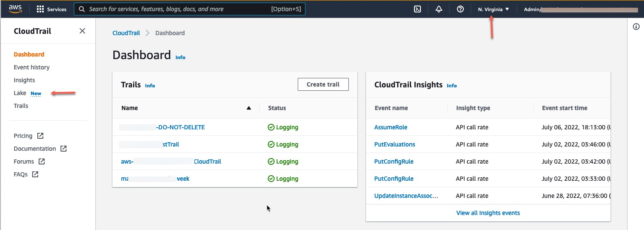Open the DO-NOT-DELETE trail
Viewport: 644px width, 230px height.
163,127
